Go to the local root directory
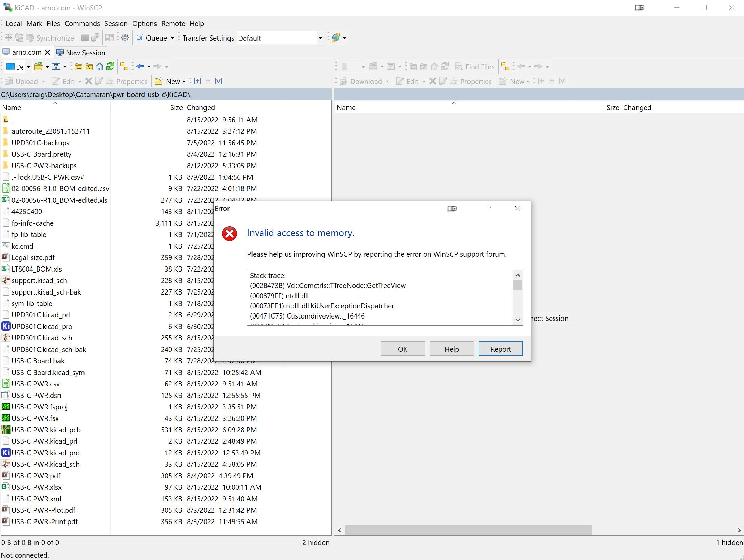 89,67
